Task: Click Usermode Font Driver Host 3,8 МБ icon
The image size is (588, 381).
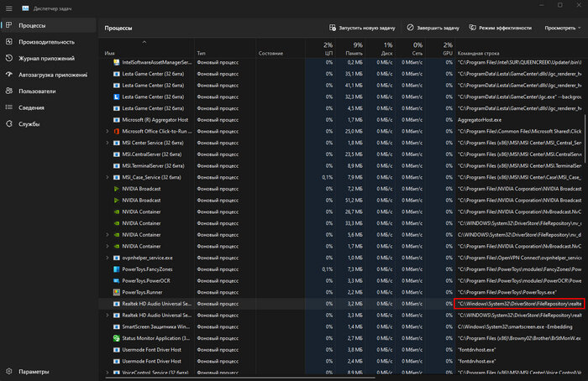Action: [x=117, y=350]
